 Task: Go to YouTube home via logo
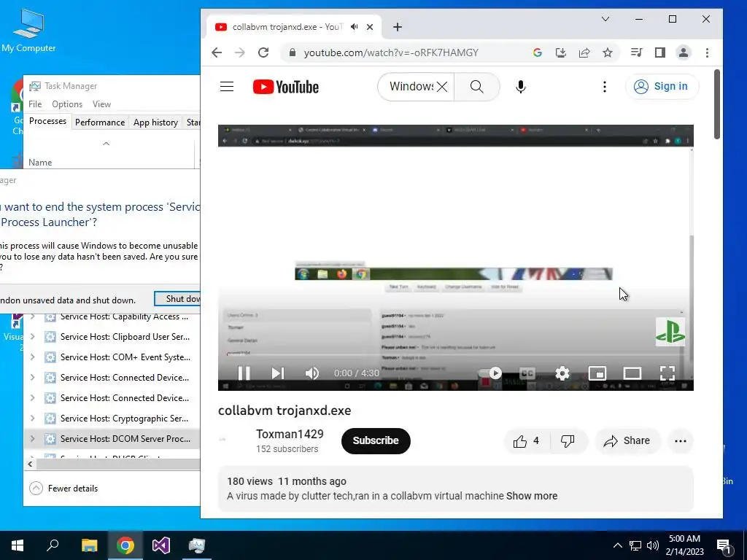(286, 87)
